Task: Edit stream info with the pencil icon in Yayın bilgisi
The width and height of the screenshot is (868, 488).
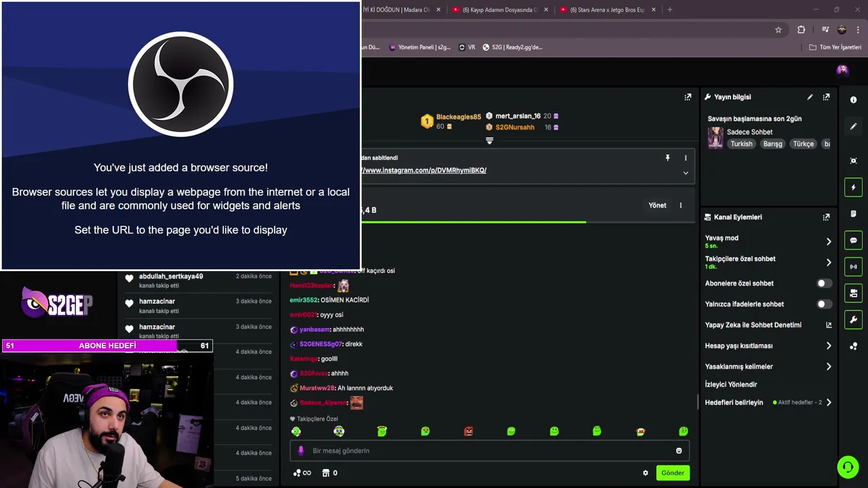Action: click(810, 97)
